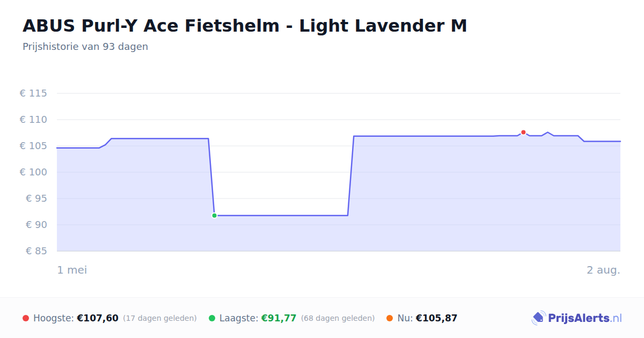Click the current price value €105,87
The height and width of the screenshot is (338, 644).
436,318
